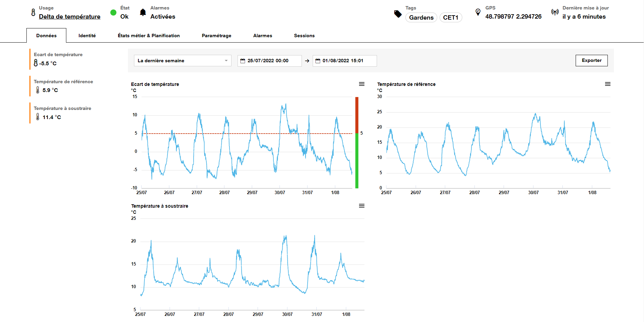Click the last update signal icon

click(555, 13)
